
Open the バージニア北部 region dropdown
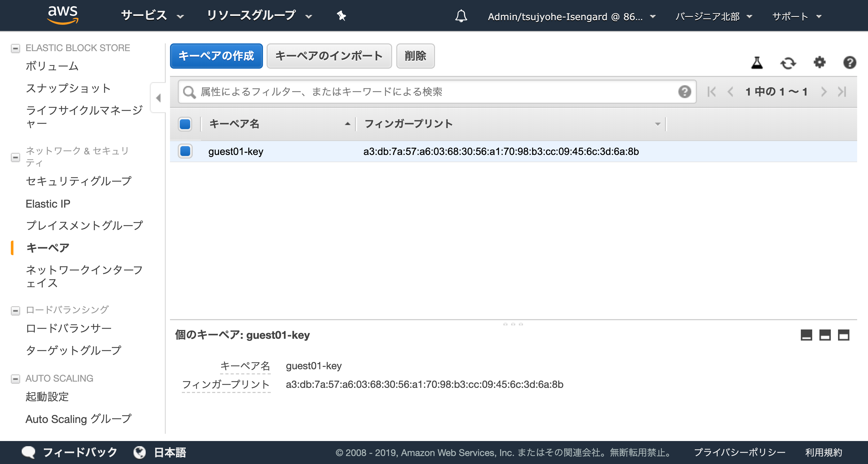(714, 16)
